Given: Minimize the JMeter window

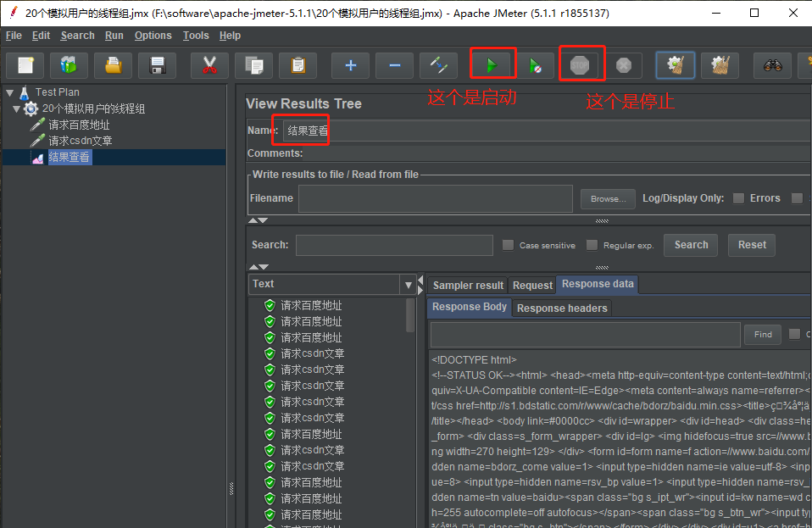Looking at the screenshot, I should tap(716, 13).
